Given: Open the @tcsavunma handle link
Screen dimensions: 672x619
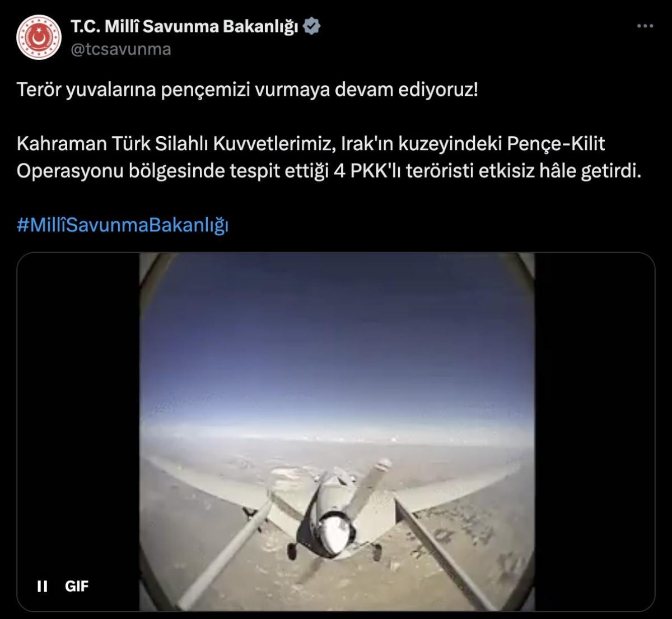Looking at the screenshot, I should tap(120, 49).
